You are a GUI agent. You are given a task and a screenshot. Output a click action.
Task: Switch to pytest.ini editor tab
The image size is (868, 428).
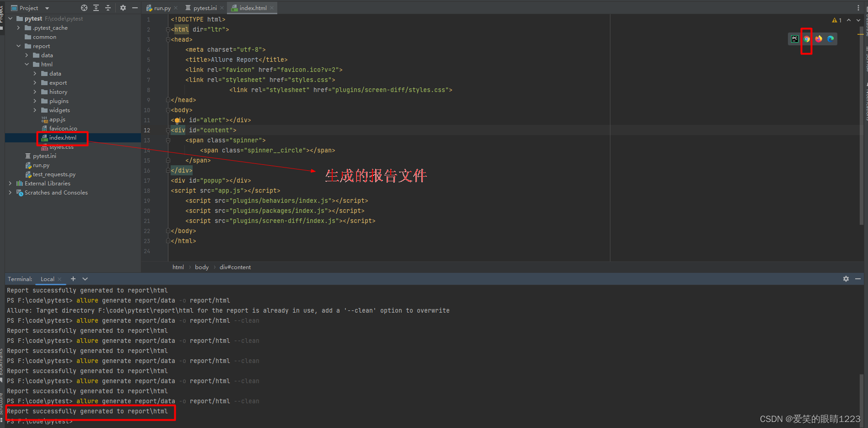coord(205,8)
